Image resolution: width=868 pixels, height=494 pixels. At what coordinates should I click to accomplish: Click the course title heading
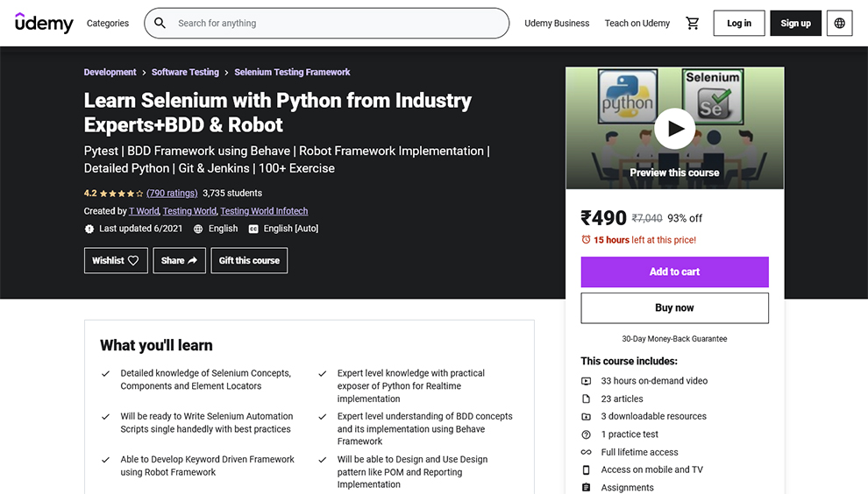point(277,112)
